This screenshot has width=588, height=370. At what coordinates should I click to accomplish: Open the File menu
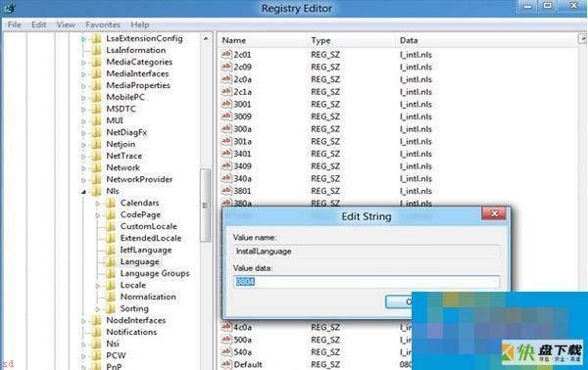click(15, 24)
